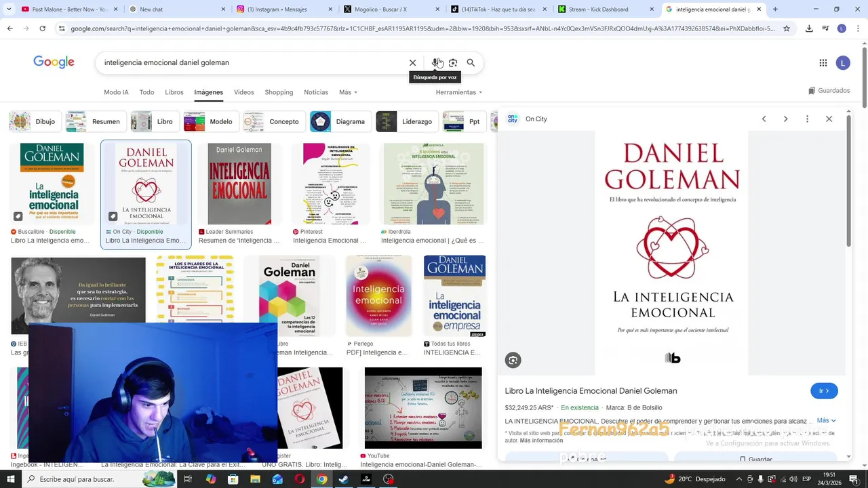The width and height of the screenshot is (868, 488).
Task: Open Chrome three-dot menu
Action: 859,28
